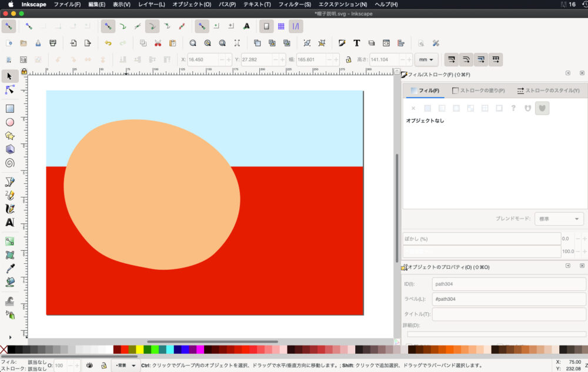Select the paint bucket fill tool
This screenshot has width=588, height=372.
click(x=10, y=282)
